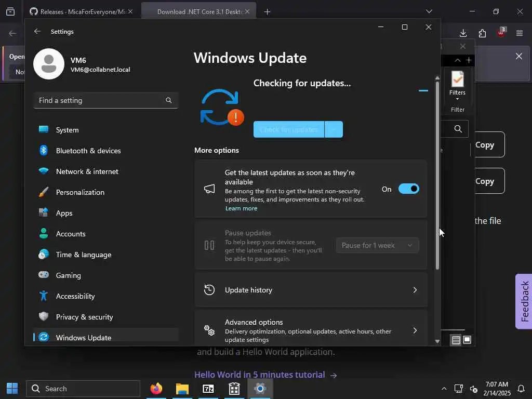Close the Releases MicaForEveryone tab

[130, 11]
